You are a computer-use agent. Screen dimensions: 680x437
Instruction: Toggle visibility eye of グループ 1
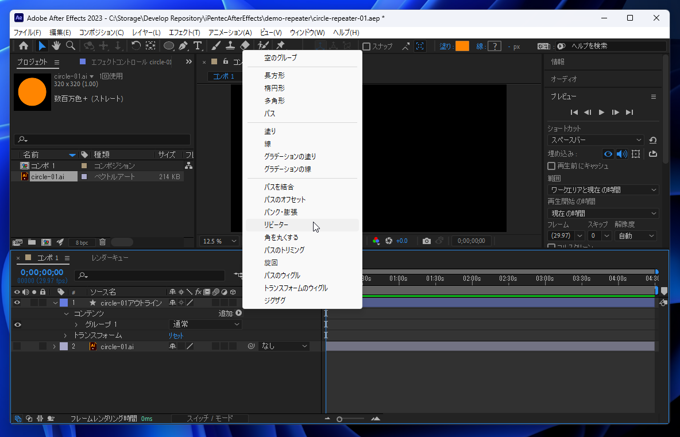(x=17, y=324)
